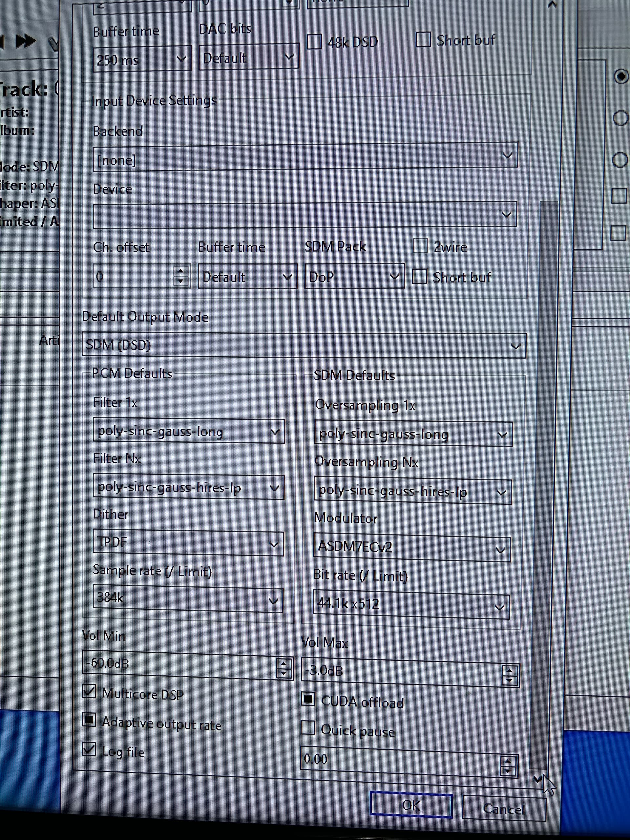Screen dimensions: 630x840
Task: Enable the 48k DSD checkbox
Action: point(314,41)
